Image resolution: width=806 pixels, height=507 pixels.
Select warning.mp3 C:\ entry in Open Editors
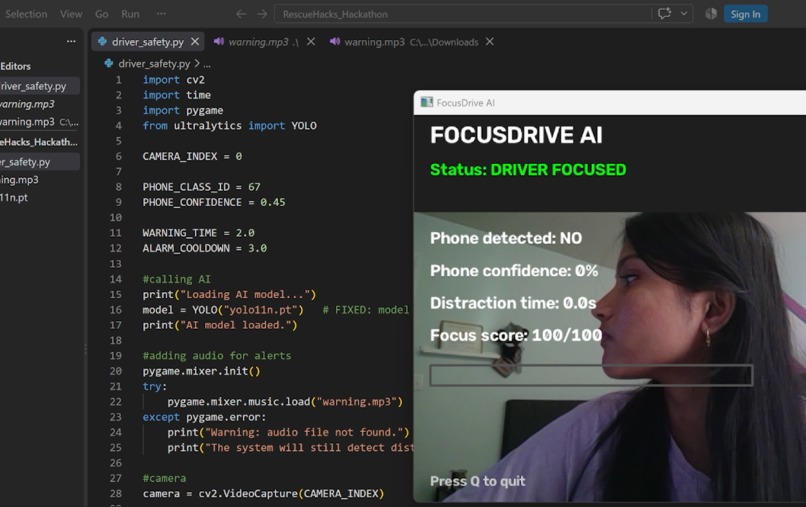click(40, 122)
